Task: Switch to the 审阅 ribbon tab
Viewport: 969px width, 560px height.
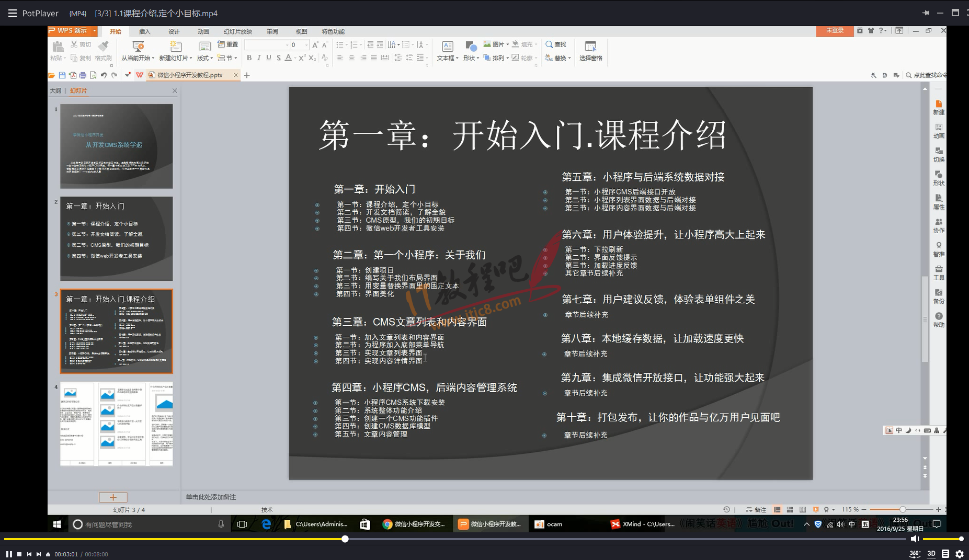Action: [x=272, y=31]
